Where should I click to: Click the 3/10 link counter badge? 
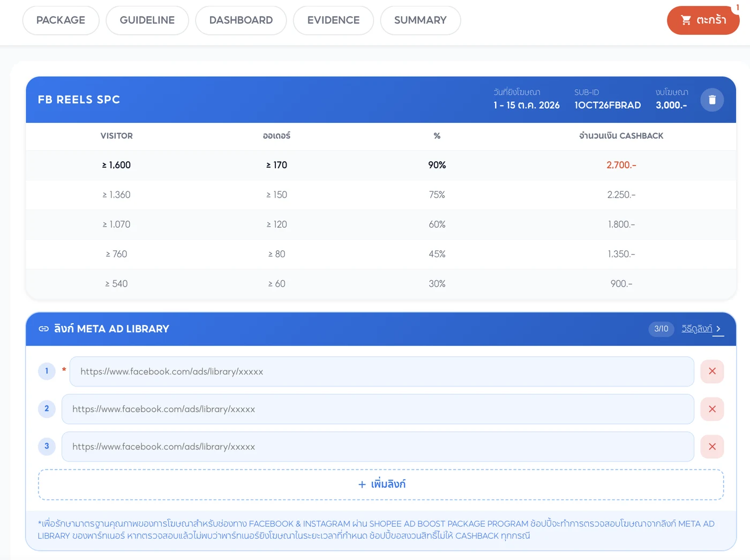click(x=661, y=328)
